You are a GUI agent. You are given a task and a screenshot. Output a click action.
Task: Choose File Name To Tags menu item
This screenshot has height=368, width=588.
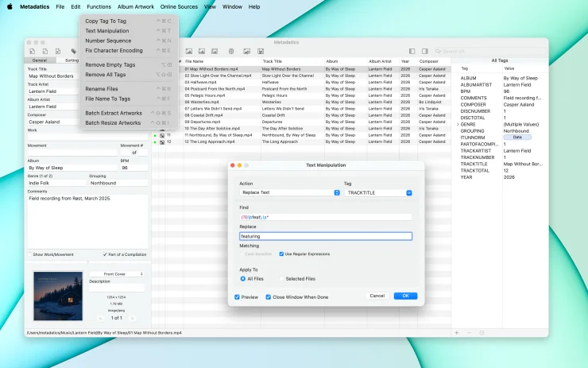tap(129, 99)
